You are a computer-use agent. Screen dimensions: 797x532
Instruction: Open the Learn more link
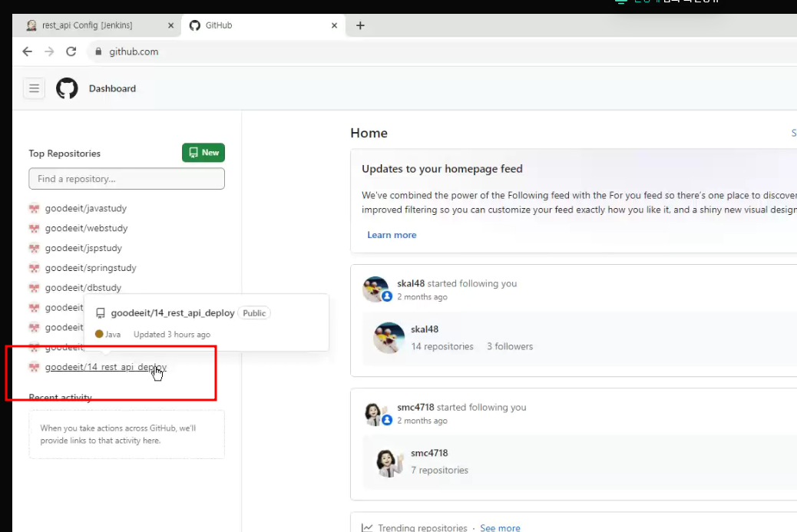click(x=392, y=235)
